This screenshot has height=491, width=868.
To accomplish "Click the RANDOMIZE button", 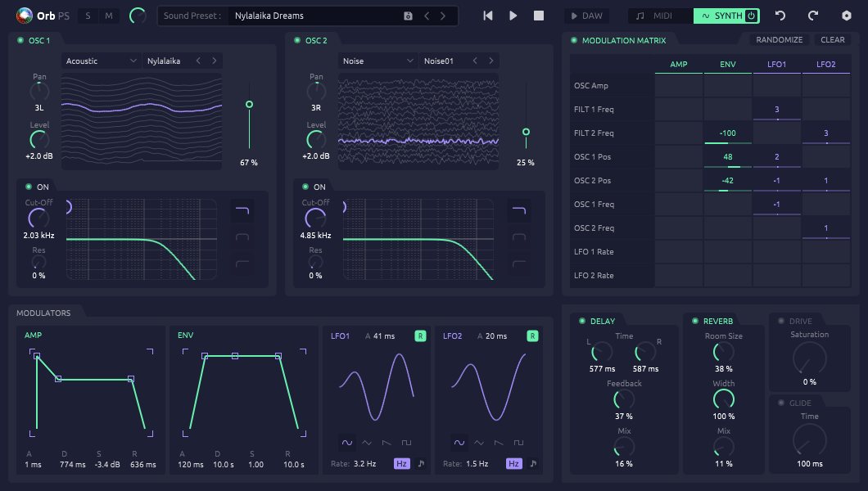I will [780, 40].
